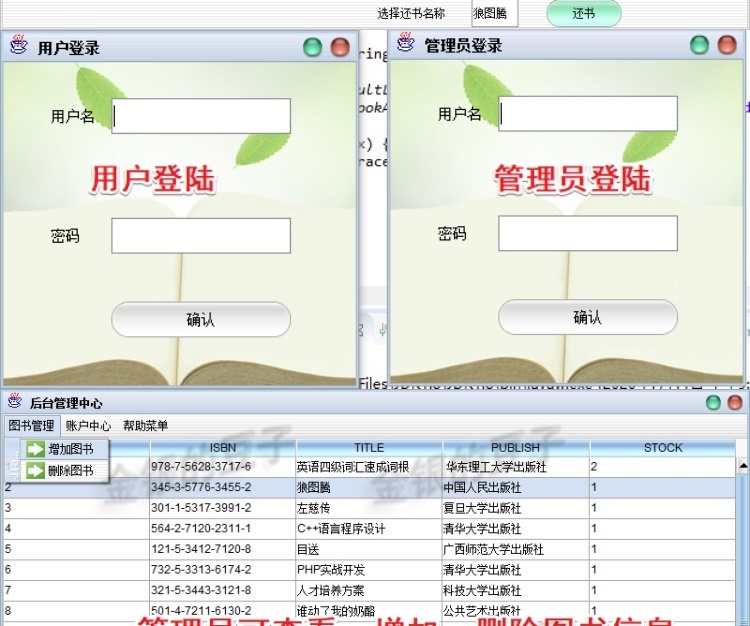Viewport: 750px width, 626px height.
Task: Select publisher cell 中国人民出版社
Action: [516, 487]
